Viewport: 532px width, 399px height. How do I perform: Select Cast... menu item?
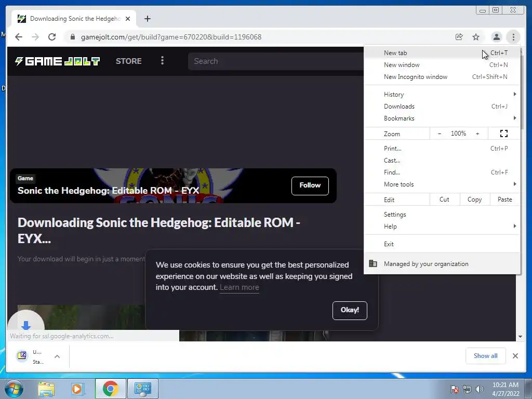point(442,161)
